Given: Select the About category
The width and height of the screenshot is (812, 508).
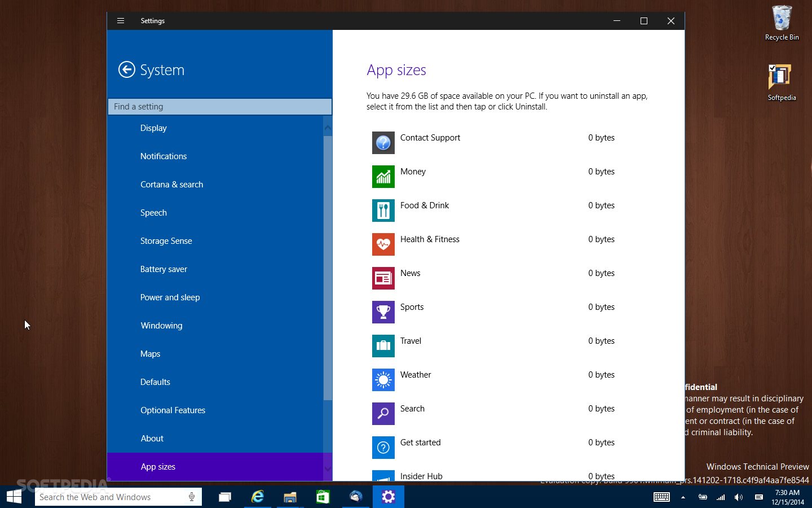Looking at the screenshot, I should click(152, 439).
